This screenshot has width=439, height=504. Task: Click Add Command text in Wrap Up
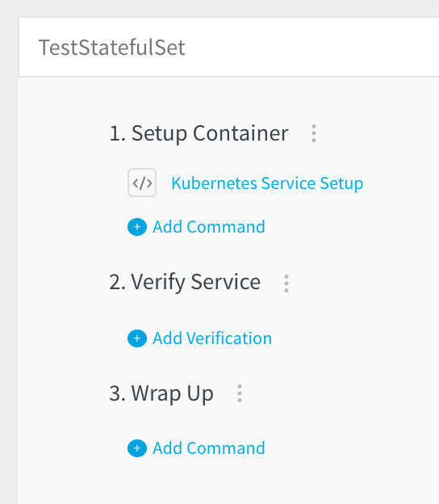pos(209,448)
